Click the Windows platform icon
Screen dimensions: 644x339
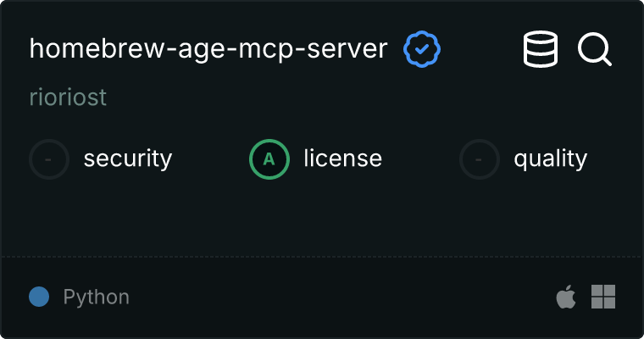point(603,297)
